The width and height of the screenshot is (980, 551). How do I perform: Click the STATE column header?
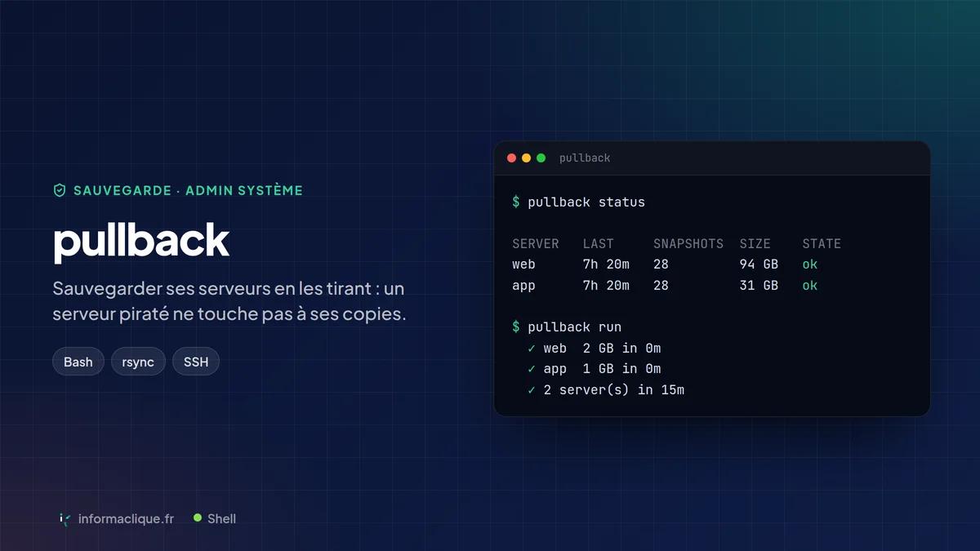point(822,243)
